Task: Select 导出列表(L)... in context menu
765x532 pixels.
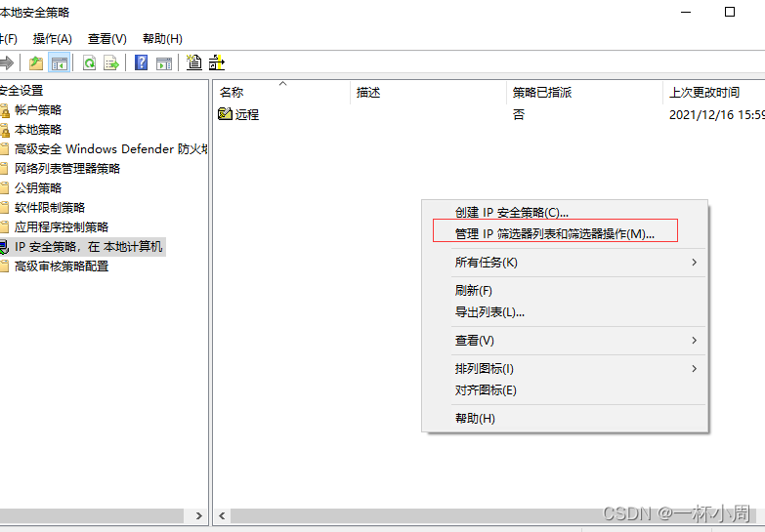Action: (565, 312)
